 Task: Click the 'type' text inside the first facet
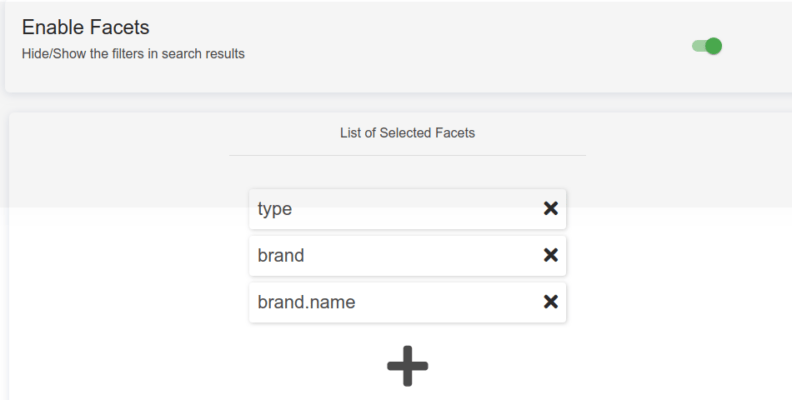pyautogui.click(x=274, y=210)
